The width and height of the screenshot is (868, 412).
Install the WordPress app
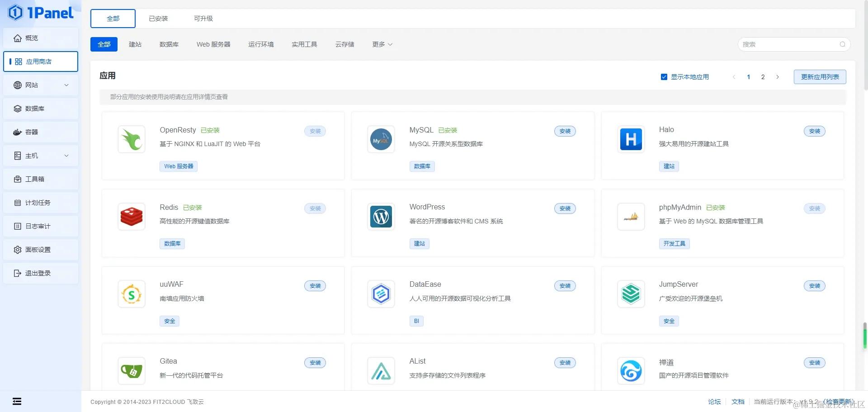click(x=565, y=208)
